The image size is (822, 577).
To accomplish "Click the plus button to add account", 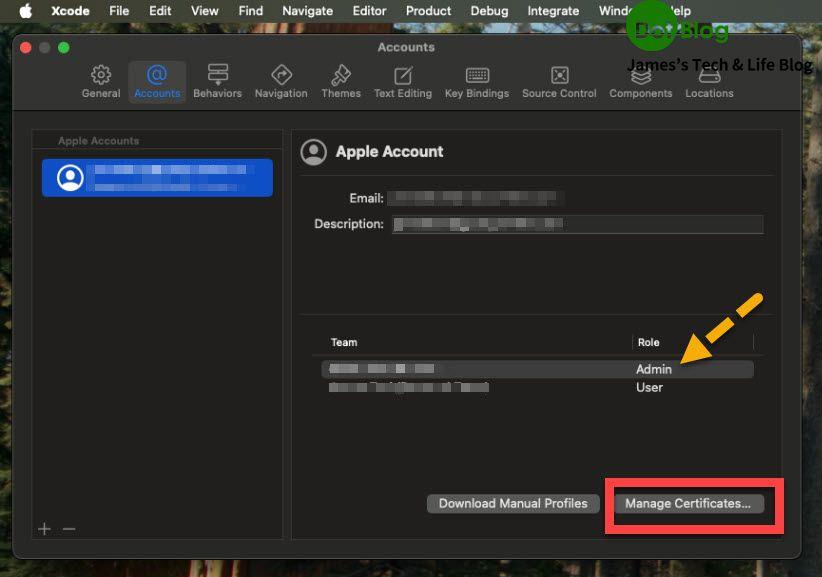I will click(x=44, y=528).
